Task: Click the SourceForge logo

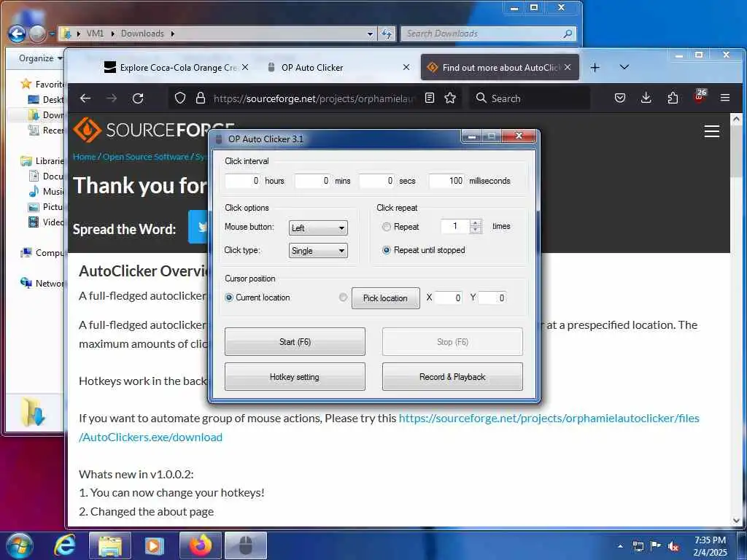Action: (153, 130)
